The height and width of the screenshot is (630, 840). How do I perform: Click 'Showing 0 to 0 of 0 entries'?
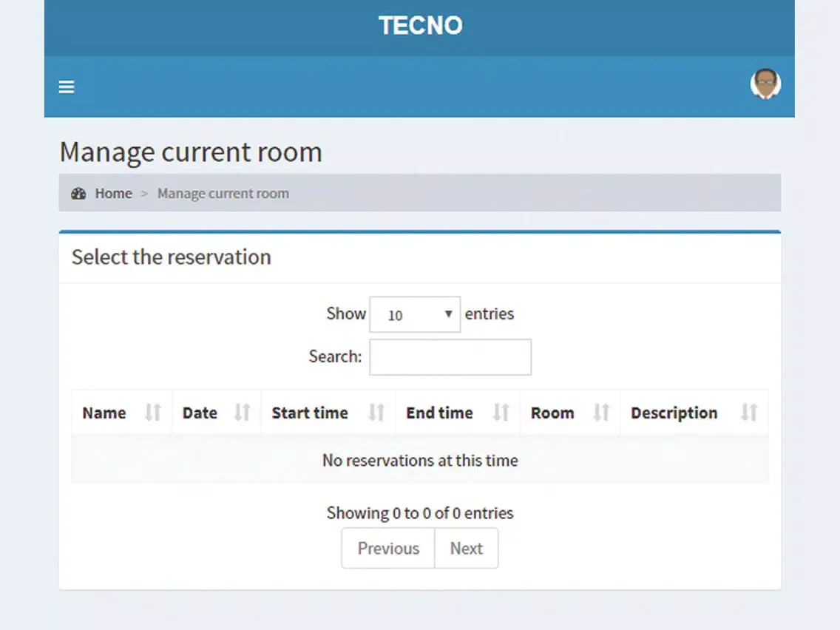[x=420, y=512]
